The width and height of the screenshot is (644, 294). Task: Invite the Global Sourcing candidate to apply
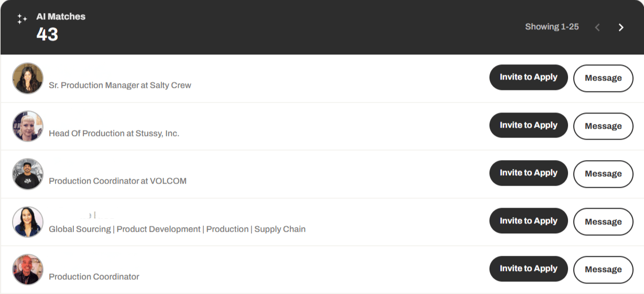point(528,221)
